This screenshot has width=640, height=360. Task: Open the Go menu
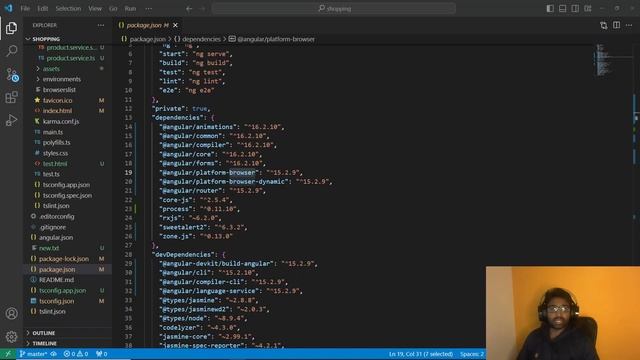113,9
